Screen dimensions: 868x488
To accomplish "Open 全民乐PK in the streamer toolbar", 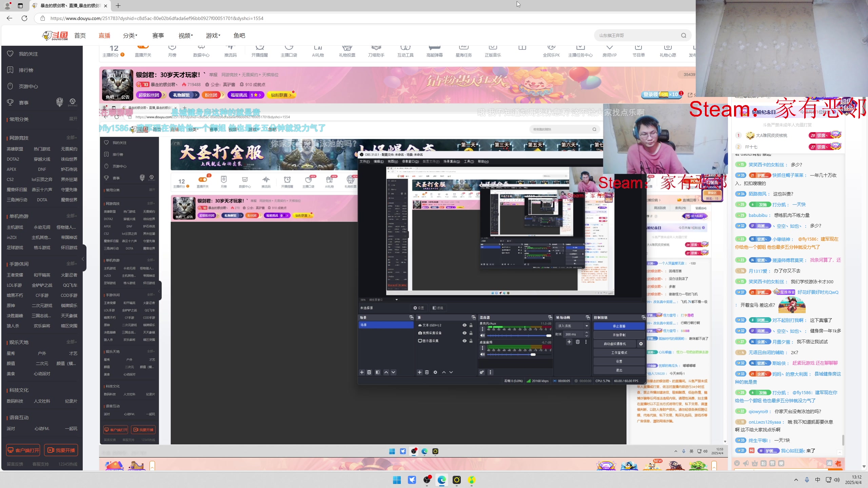I will point(551,51).
